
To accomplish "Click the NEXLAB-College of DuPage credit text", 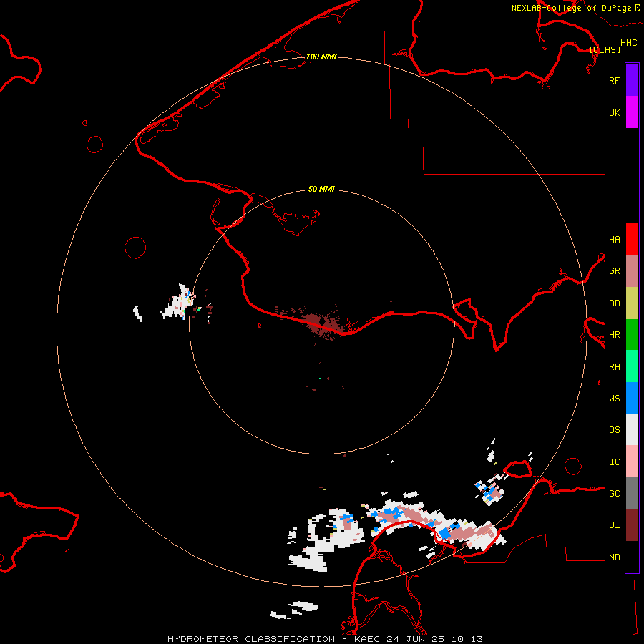I will pyautogui.click(x=571, y=8).
